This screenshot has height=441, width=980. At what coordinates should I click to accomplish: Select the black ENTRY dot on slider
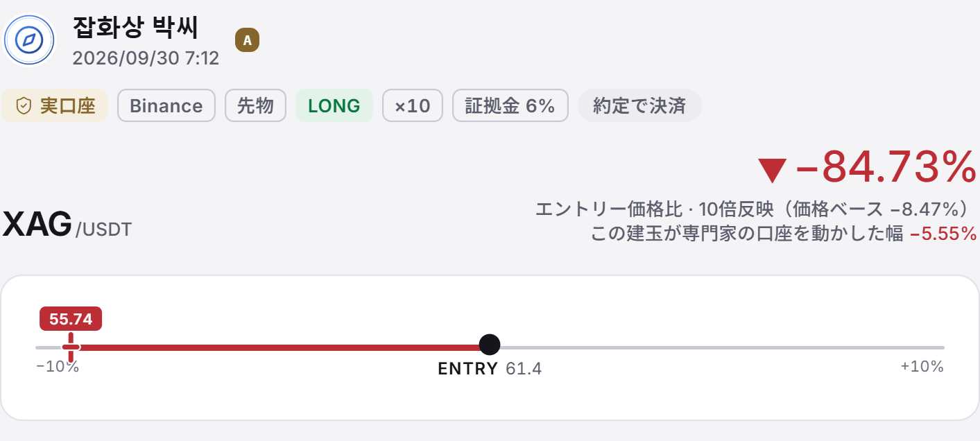point(490,344)
